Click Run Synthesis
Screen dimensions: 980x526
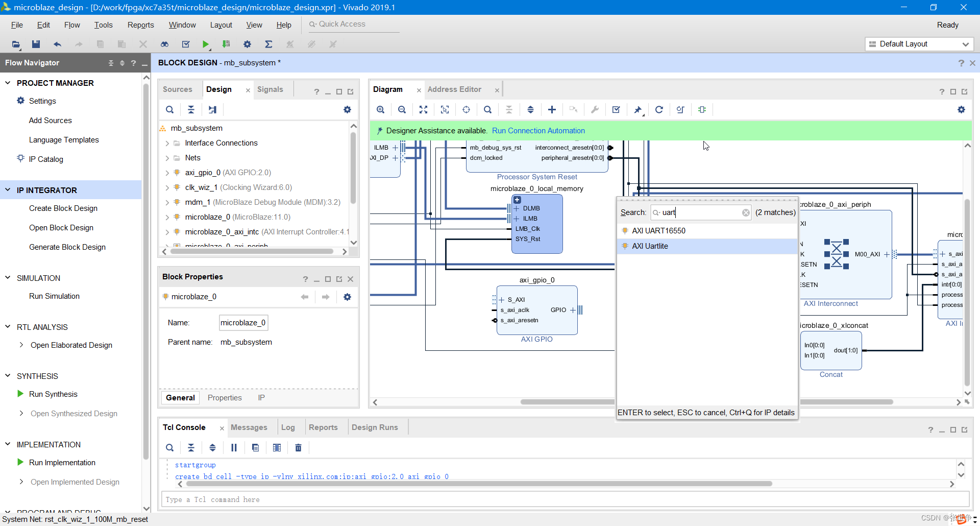(53, 394)
